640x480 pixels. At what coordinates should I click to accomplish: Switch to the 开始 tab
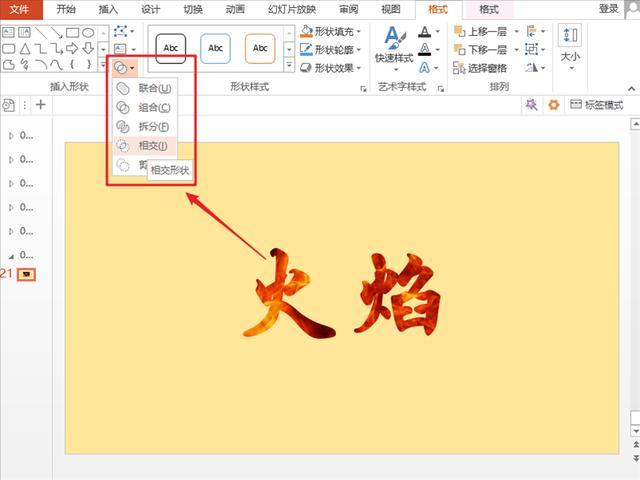[x=66, y=9]
